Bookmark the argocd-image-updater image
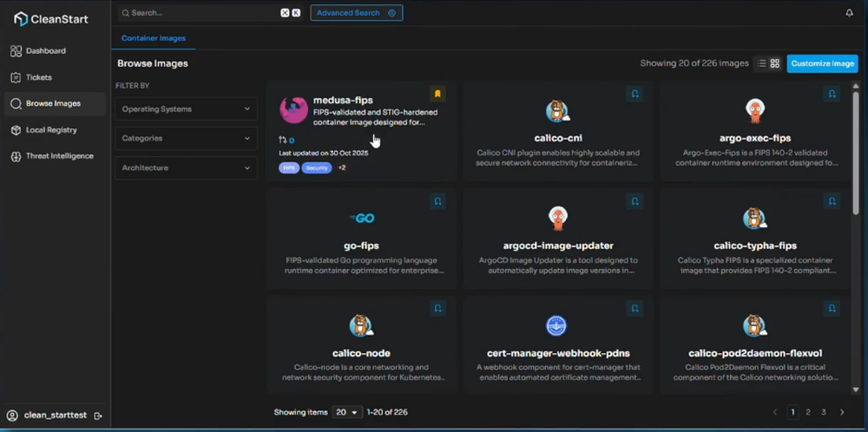Image resolution: width=868 pixels, height=432 pixels. pos(635,201)
